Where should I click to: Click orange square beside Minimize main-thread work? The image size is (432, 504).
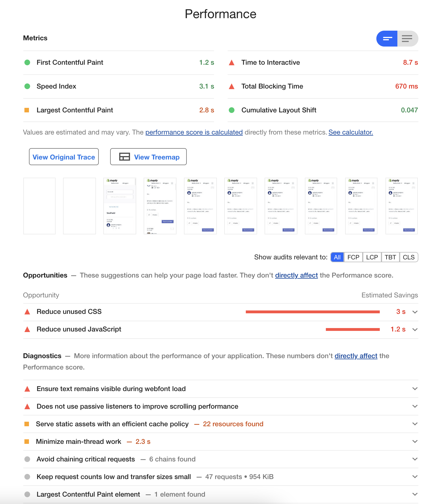tap(27, 442)
